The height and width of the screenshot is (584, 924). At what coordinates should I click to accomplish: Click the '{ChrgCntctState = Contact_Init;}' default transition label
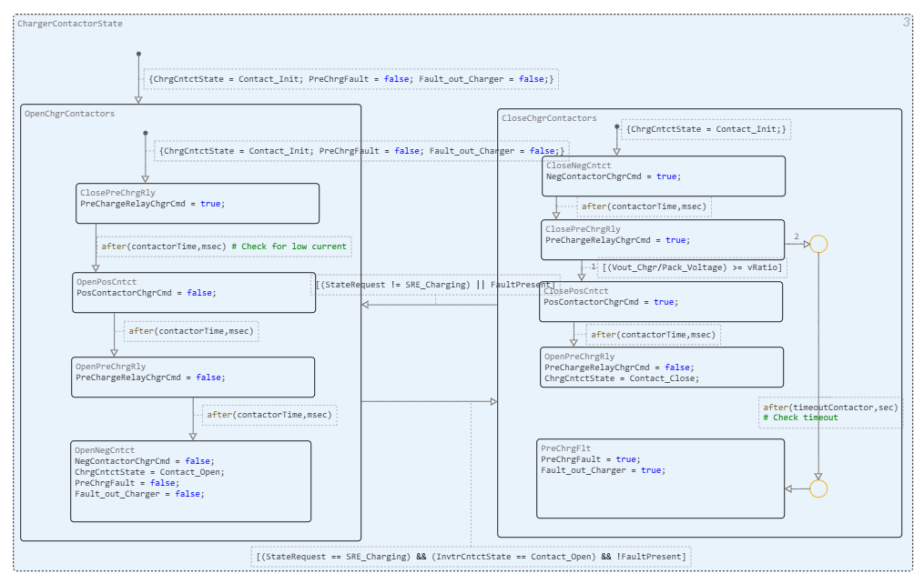[x=706, y=129]
